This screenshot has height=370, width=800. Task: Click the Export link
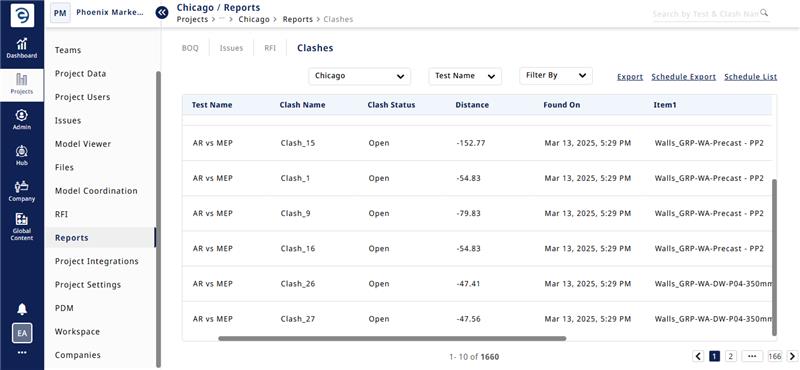[630, 77]
